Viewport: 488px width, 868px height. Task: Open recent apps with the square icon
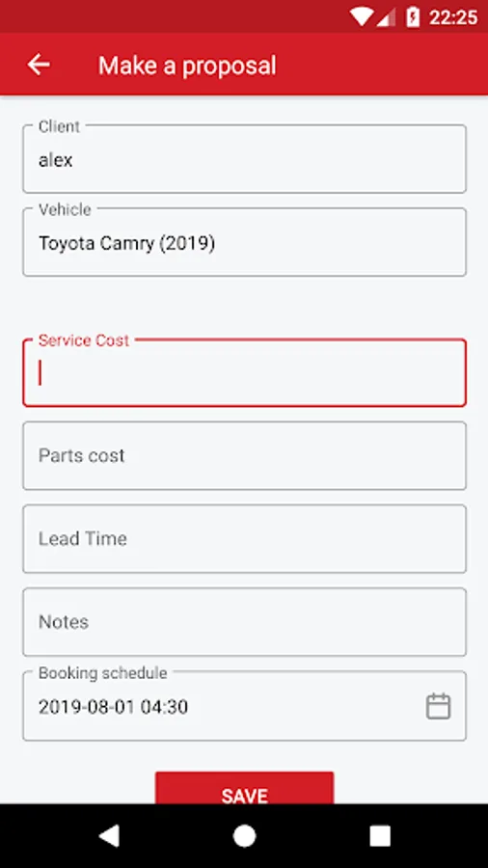[380, 836]
